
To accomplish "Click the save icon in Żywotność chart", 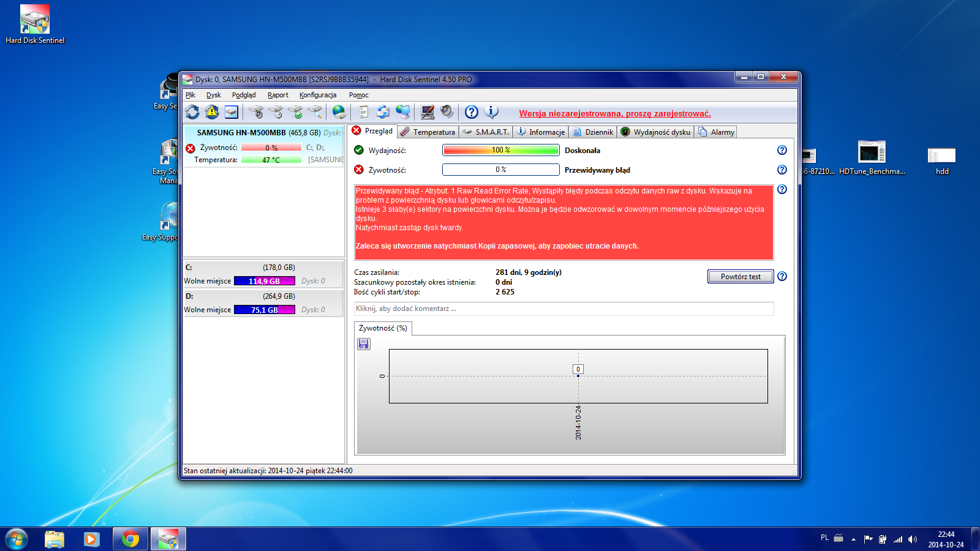I will (364, 344).
